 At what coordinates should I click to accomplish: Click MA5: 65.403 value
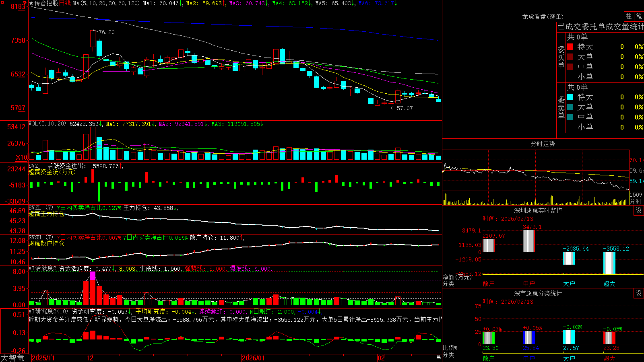[335, 3]
